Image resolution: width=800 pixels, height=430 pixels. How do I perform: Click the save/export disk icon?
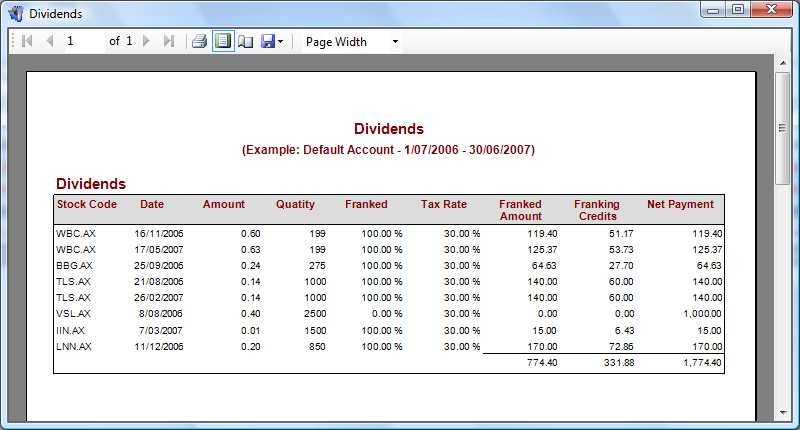coord(268,41)
